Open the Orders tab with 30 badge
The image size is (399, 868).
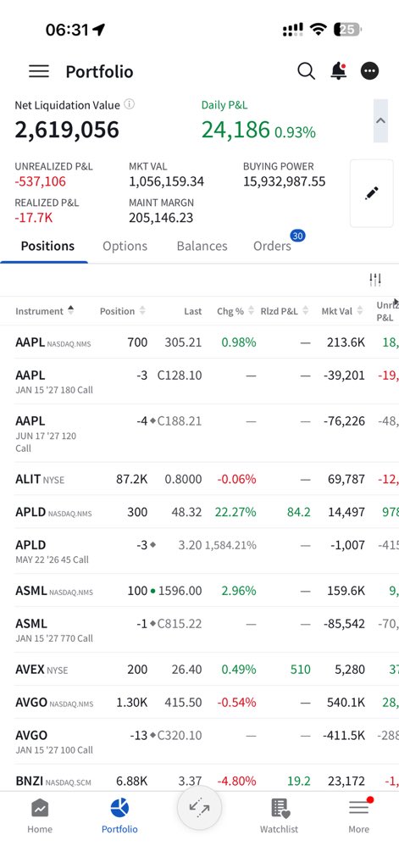click(x=272, y=246)
